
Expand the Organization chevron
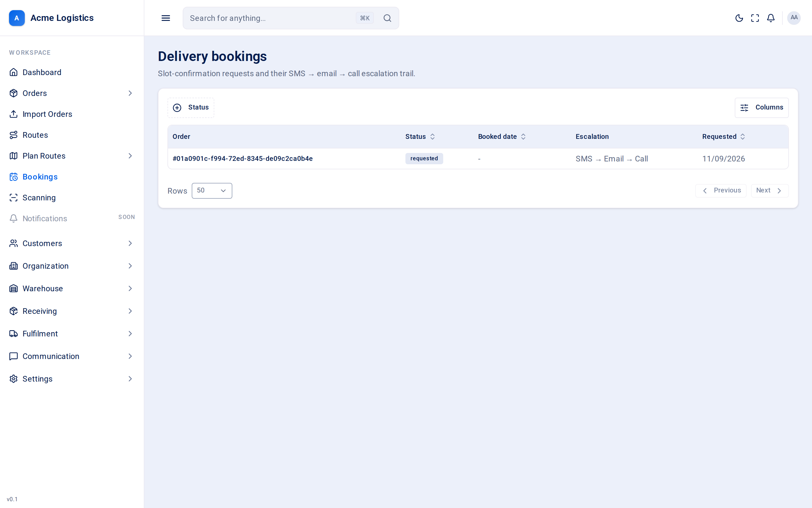coord(130,266)
